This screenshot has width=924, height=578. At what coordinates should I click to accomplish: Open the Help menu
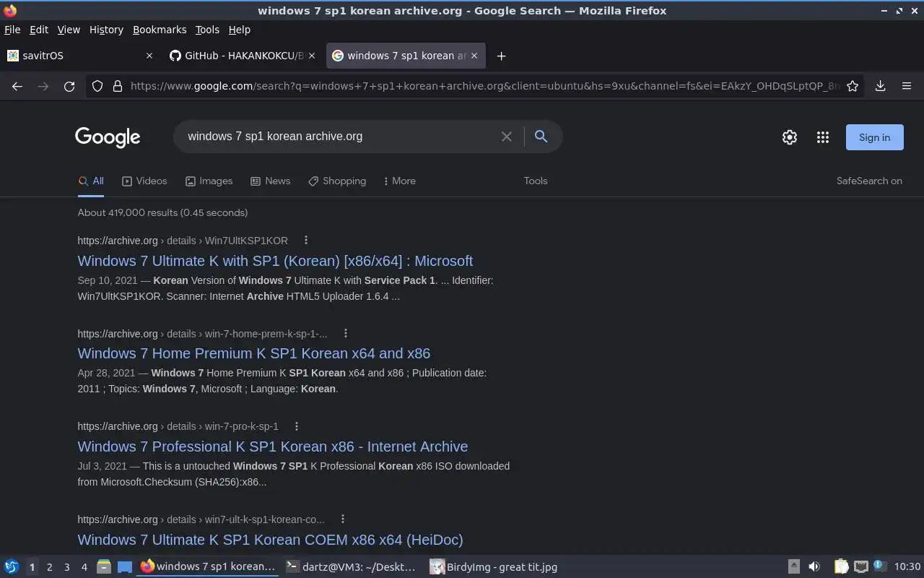[240, 30]
